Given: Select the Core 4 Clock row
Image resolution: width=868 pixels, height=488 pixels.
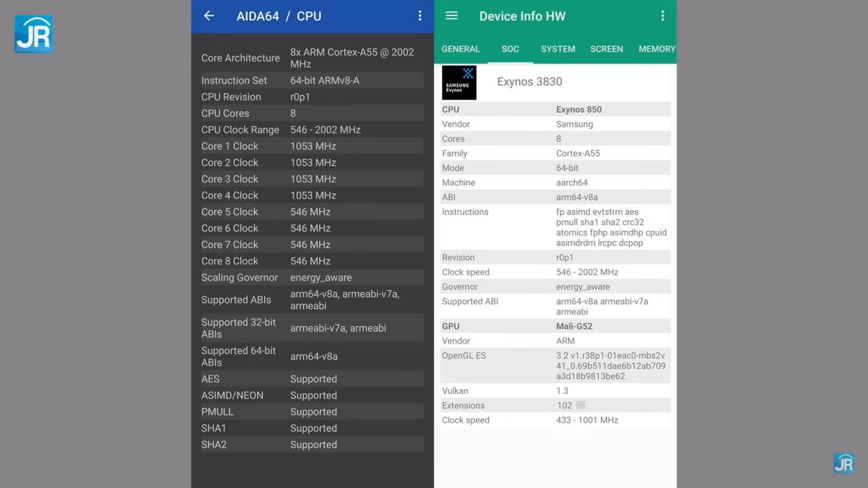Looking at the screenshot, I should click(312, 195).
